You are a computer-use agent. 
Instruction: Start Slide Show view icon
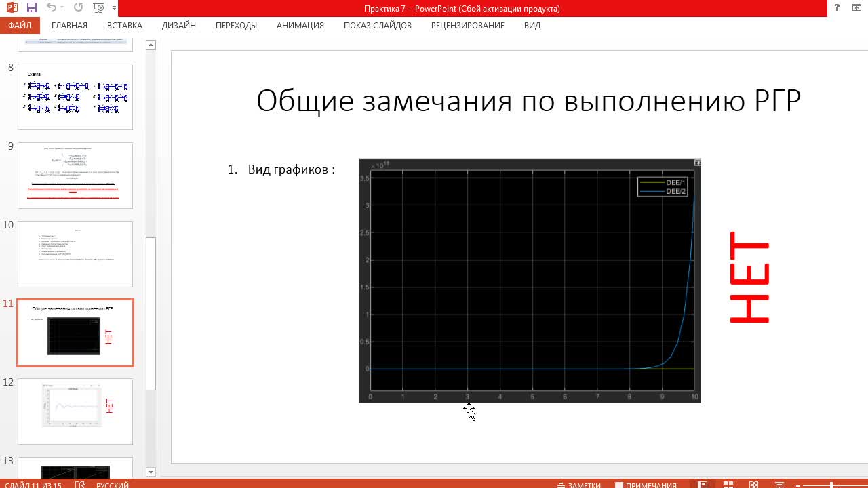pyautogui.click(x=778, y=484)
